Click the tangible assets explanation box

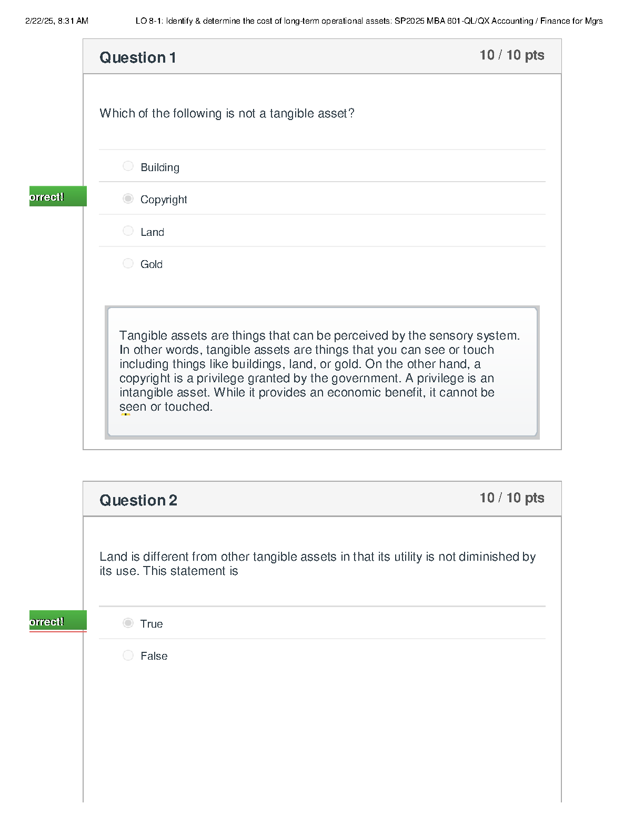click(322, 372)
